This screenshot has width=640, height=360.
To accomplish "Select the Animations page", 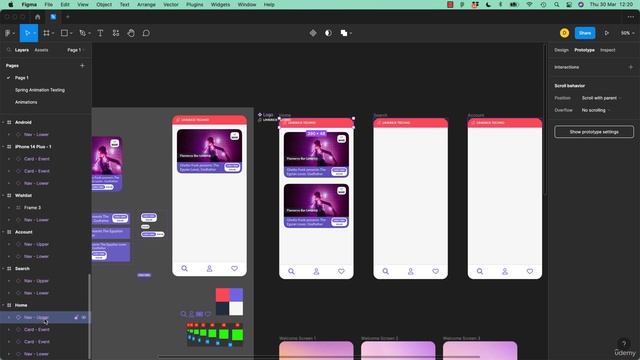I will pos(26,102).
